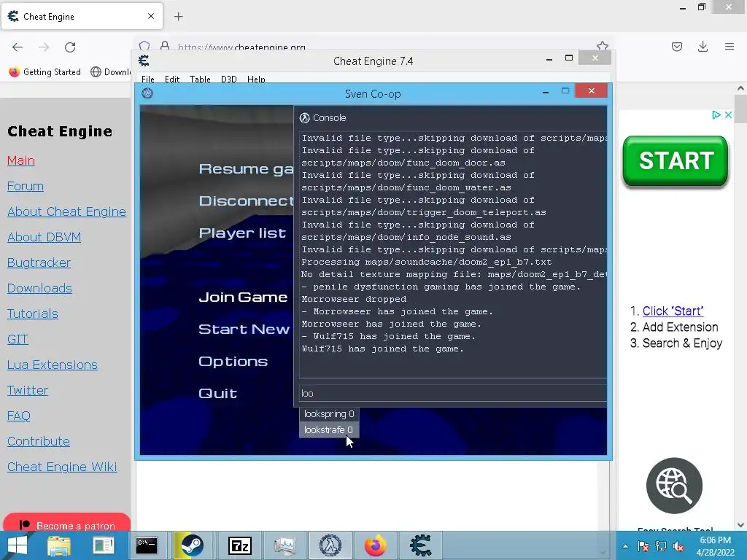Open Options in game menu
Image resolution: width=747 pixels, height=560 pixels.
(233, 362)
